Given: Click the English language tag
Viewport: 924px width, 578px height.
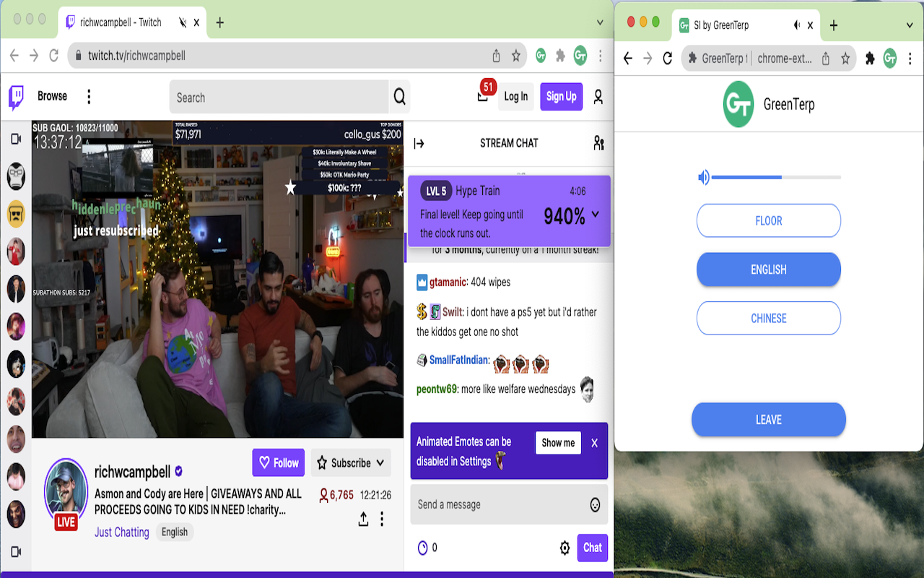Looking at the screenshot, I should (175, 532).
